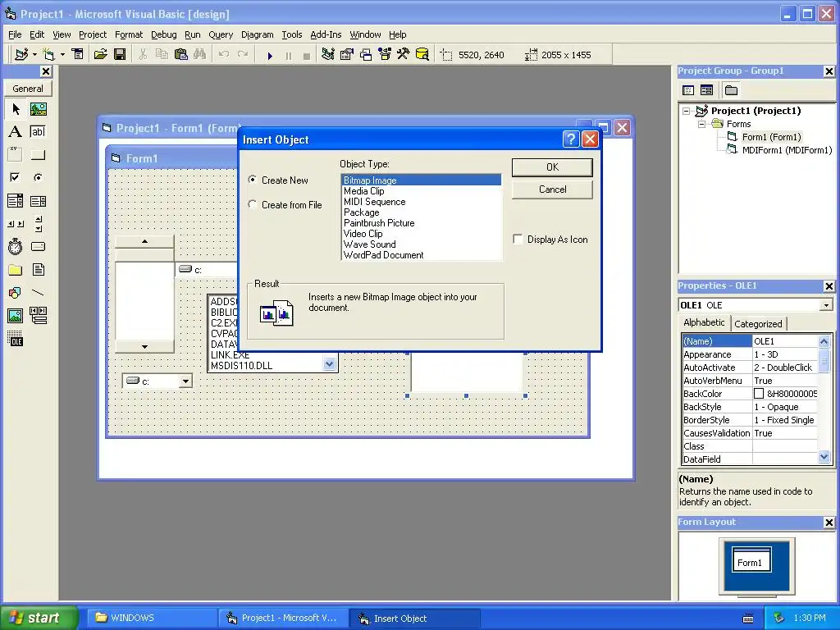
Task: Select the Timer control tool
Action: tap(16, 246)
